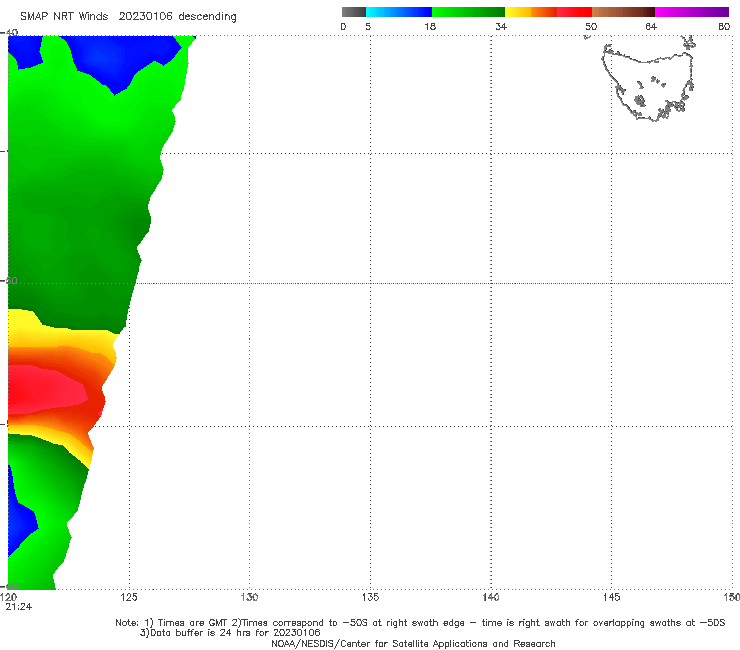The width and height of the screenshot is (740, 650).
Task: Click the longitude axis label "130"
Action: coord(249,597)
